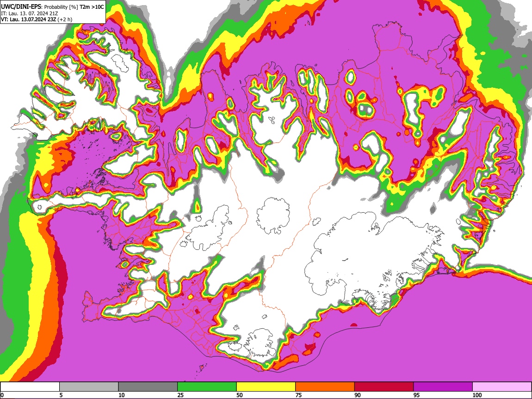Click the 'VT: Lau. 13.07.2024 23Z' line
Viewport: 532px width, 399px height.
coord(28,19)
